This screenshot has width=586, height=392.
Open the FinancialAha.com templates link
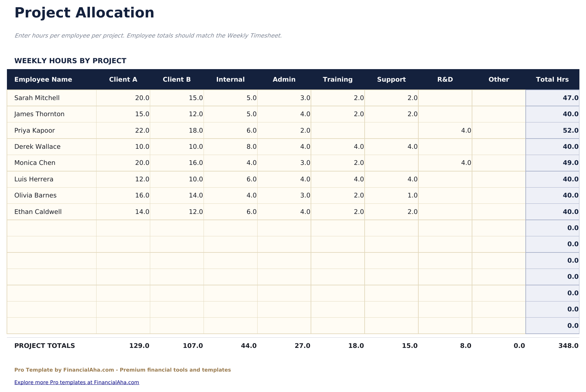tap(76, 382)
